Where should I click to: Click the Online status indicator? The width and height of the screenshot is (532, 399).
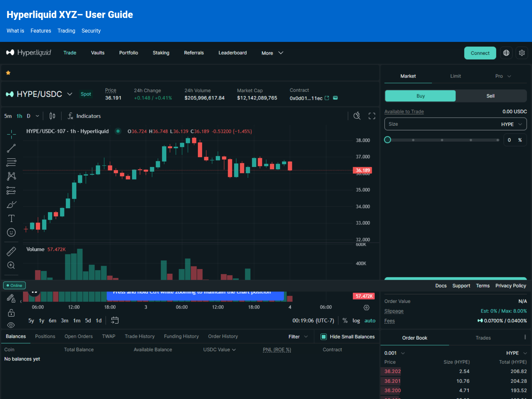pyautogui.click(x=14, y=285)
